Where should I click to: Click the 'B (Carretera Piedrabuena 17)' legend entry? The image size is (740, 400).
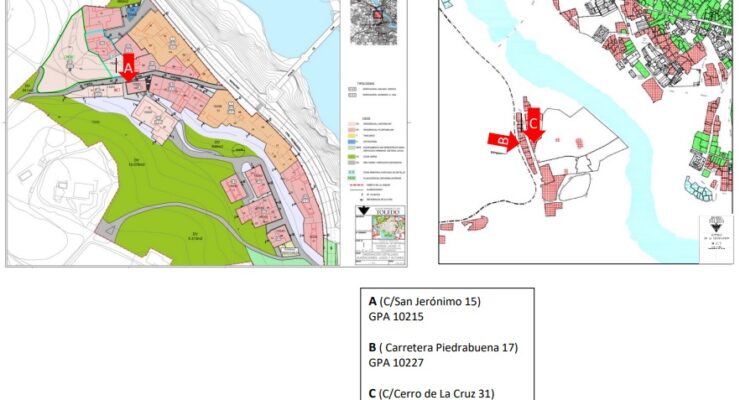pos(446,347)
